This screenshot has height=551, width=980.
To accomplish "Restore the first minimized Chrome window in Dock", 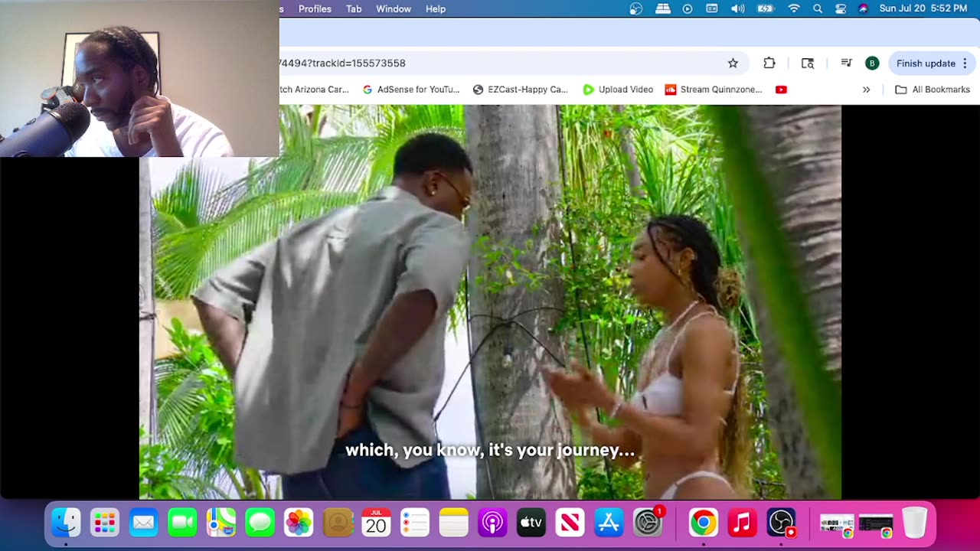I will tap(836, 524).
